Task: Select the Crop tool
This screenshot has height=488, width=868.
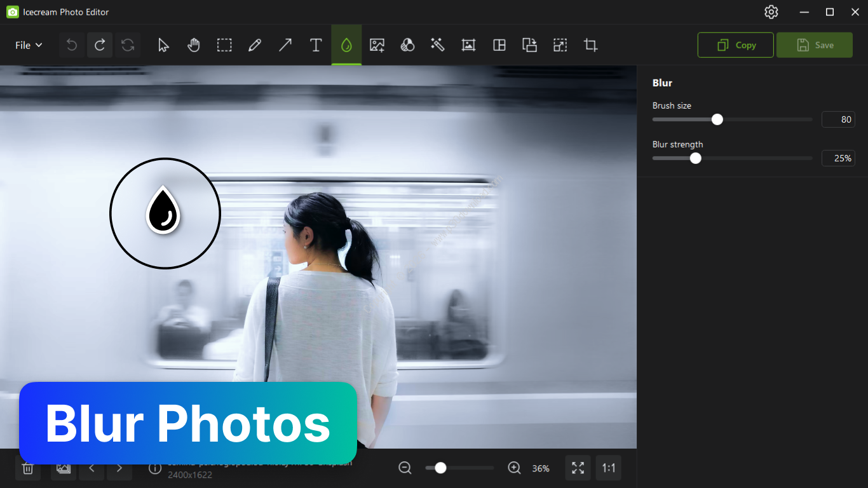Action: pyautogui.click(x=590, y=45)
